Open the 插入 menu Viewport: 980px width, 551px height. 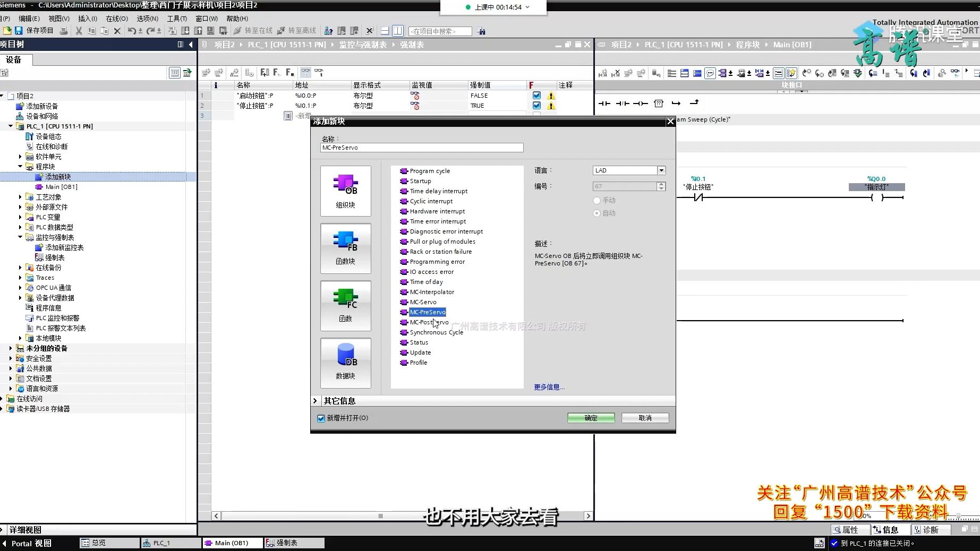86,19
